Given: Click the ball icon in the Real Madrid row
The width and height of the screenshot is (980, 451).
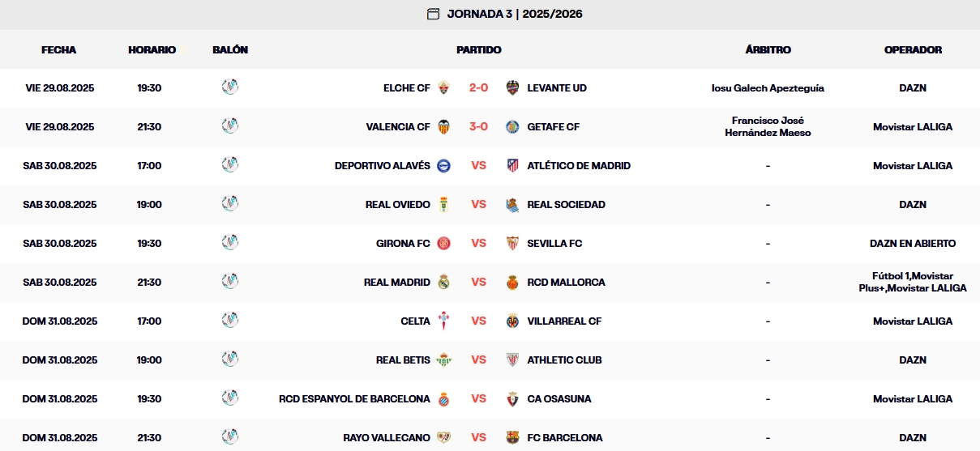Looking at the screenshot, I should click(x=230, y=281).
